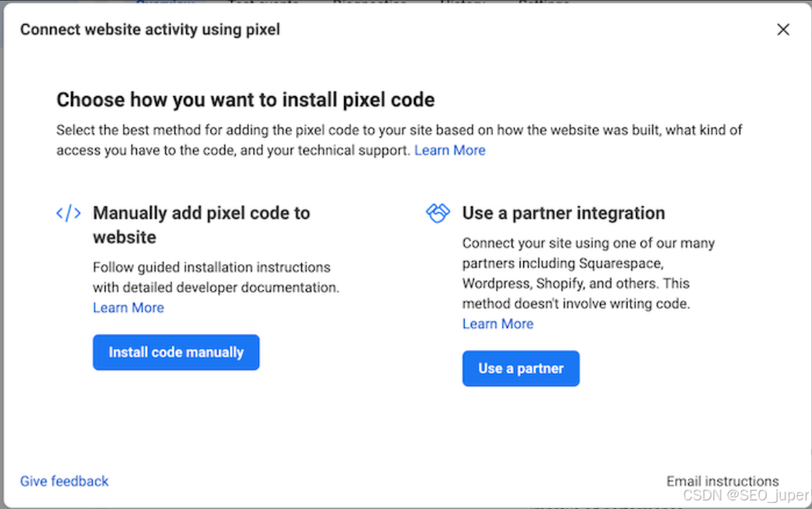Open Learn More link in top description

click(x=450, y=150)
